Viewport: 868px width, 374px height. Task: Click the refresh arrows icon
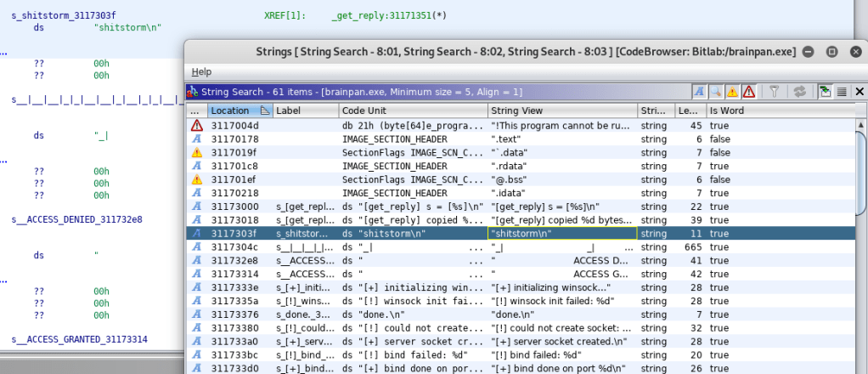pyautogui.click(x=799, y=91)
